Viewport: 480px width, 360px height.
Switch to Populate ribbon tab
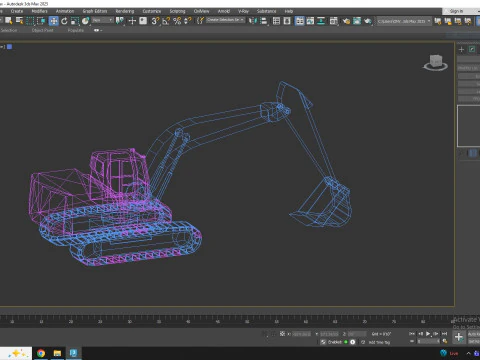tap(76, 30)
